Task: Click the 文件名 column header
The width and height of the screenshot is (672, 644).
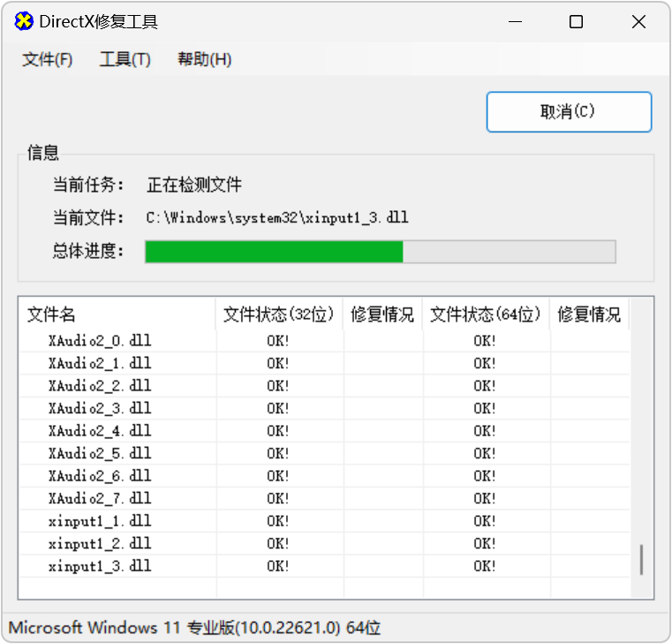Action: (x=117, y=314)
